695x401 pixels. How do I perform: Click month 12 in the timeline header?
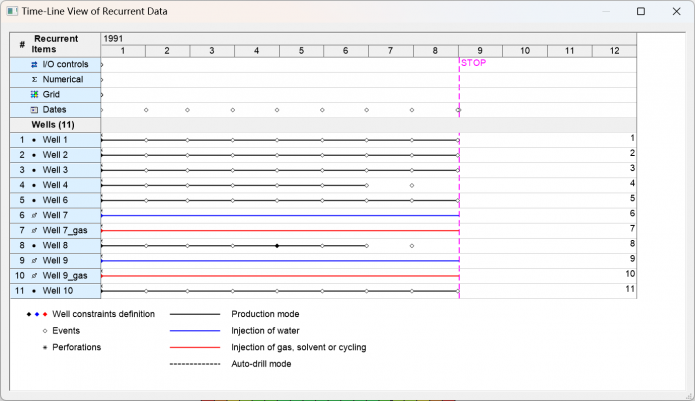pos(613,50)
